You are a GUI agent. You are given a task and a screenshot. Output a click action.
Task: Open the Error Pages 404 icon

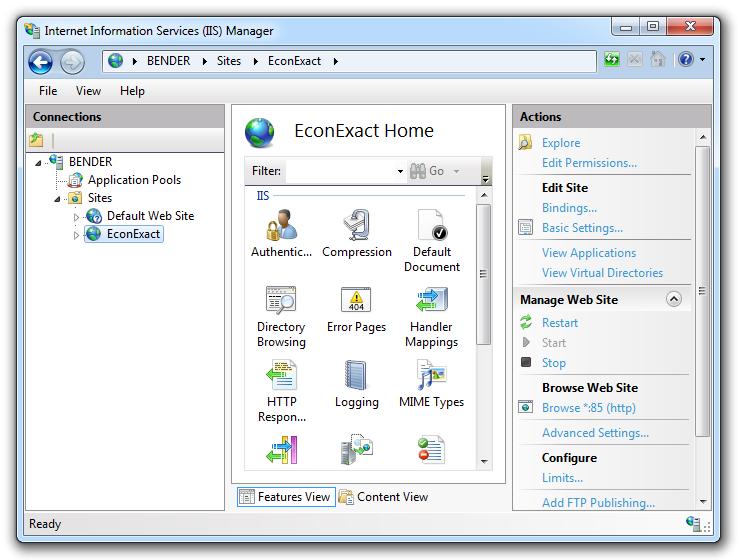[x=356, y=300]
